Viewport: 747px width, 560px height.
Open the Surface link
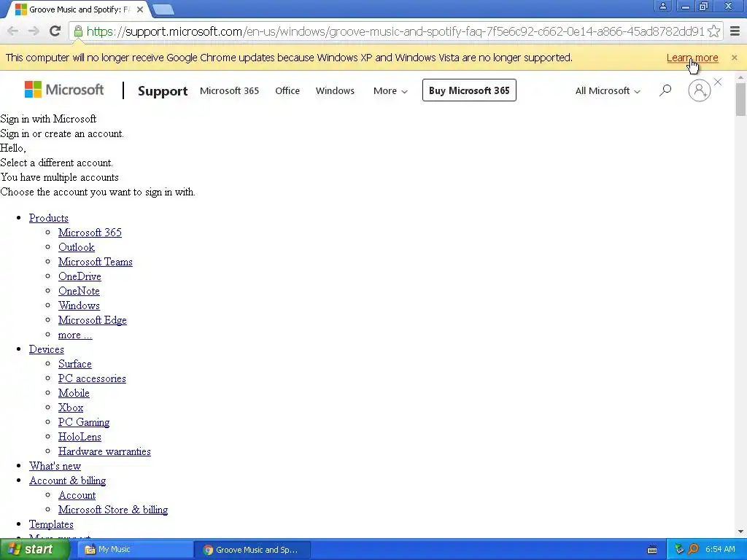point(75,365)
